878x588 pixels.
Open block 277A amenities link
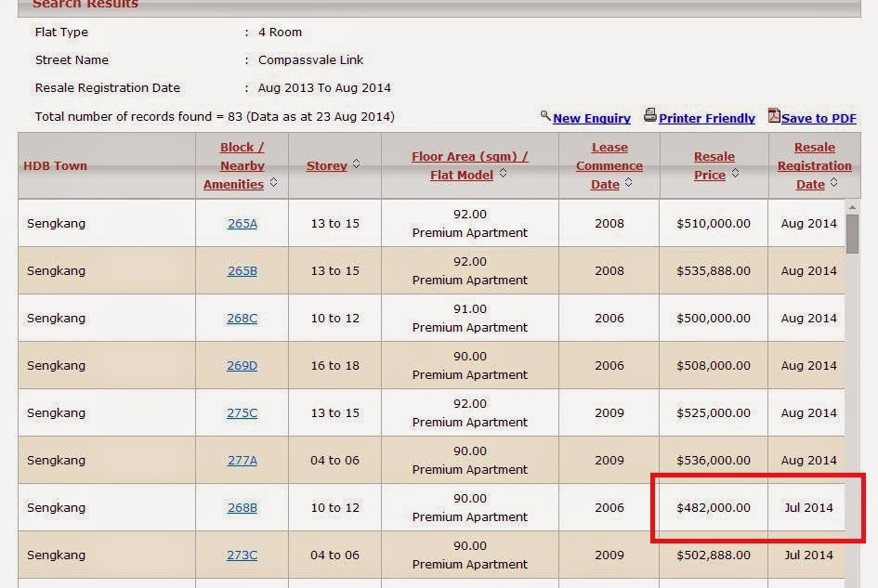pos(242,461)
